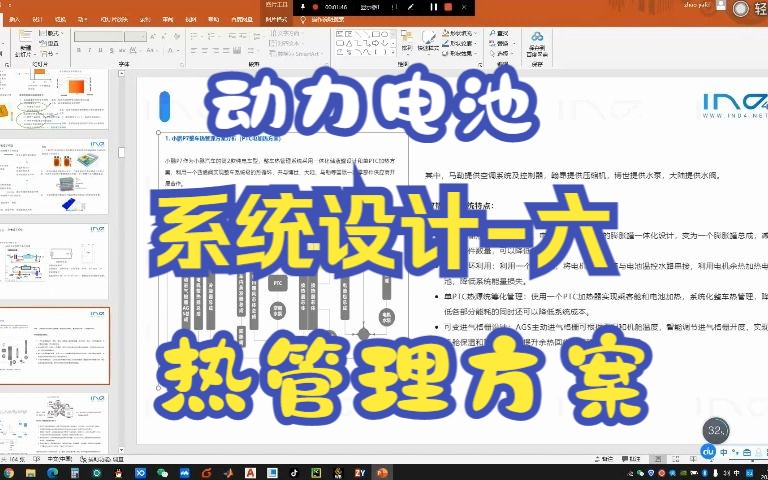Align text right in Paragraph group
The width and height of the screenshot is (768, 480).
(216, 50)
